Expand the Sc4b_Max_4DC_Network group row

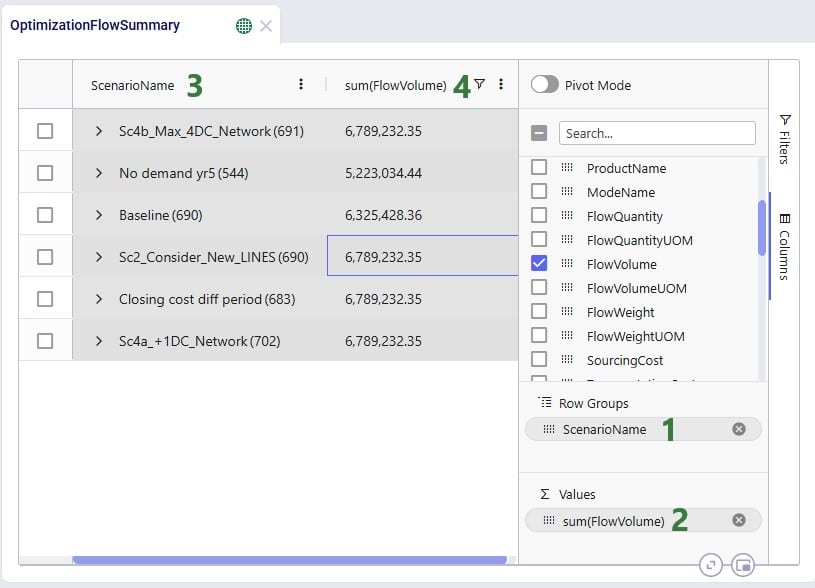(x=99, y=131)
